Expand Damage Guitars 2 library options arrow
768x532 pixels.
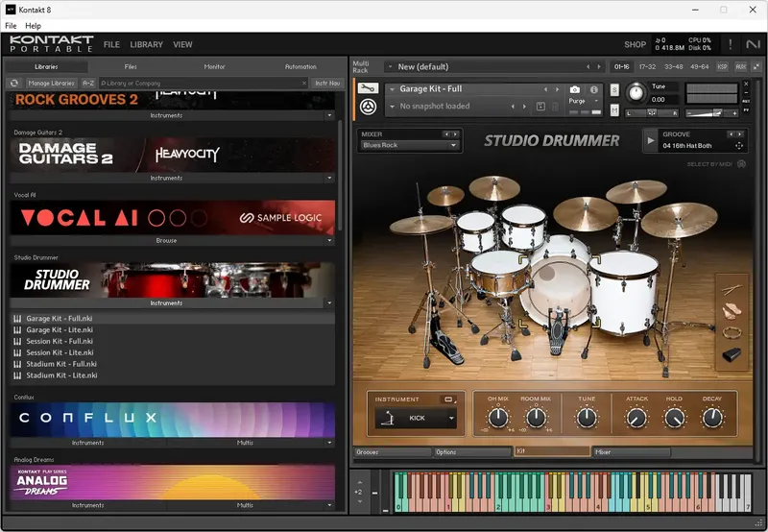[329, 178]
